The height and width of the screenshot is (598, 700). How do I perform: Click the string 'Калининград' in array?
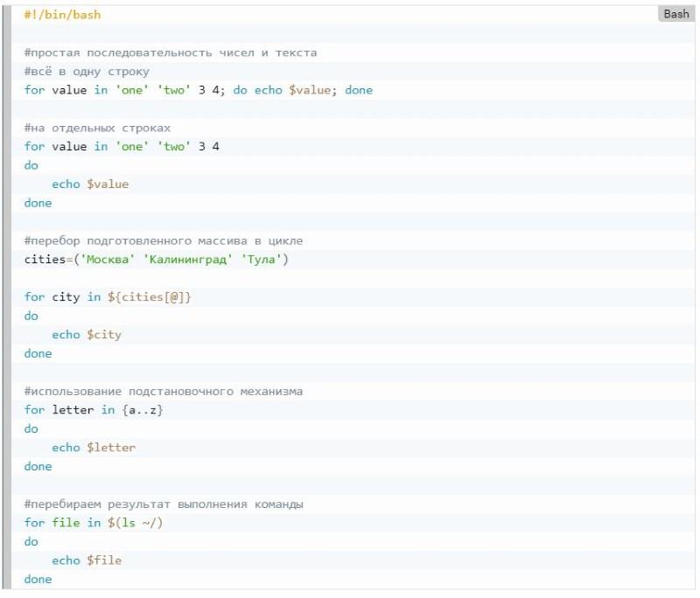coord(187,260)
